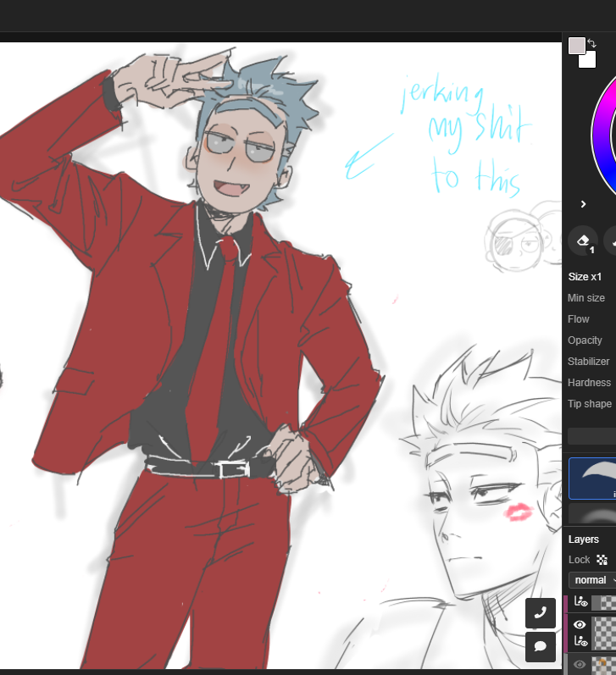Toggle personal visibility icon under second layer's eye
The height and width of the screenshot is (675, 616).
click(580, 641)
